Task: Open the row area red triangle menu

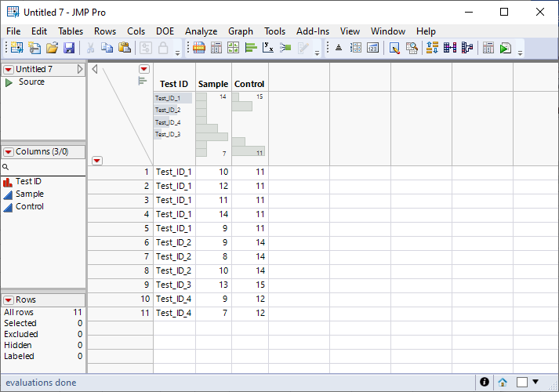Action: point(97,161)
